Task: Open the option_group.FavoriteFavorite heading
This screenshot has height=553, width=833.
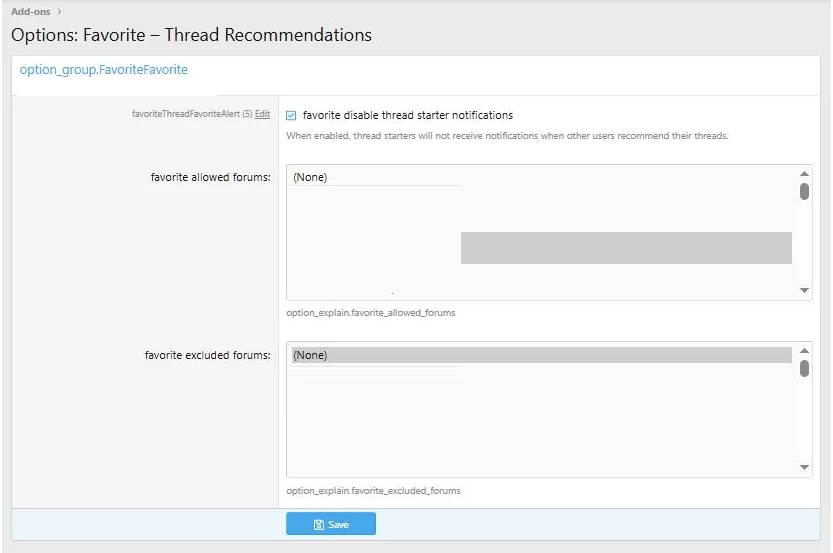Action: [x=103, y=70]
